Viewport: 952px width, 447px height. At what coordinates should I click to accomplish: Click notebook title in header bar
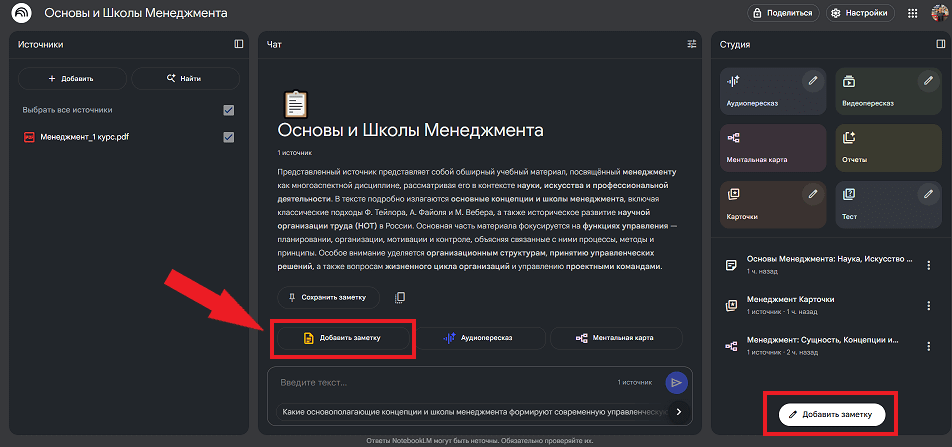[136, 13]
